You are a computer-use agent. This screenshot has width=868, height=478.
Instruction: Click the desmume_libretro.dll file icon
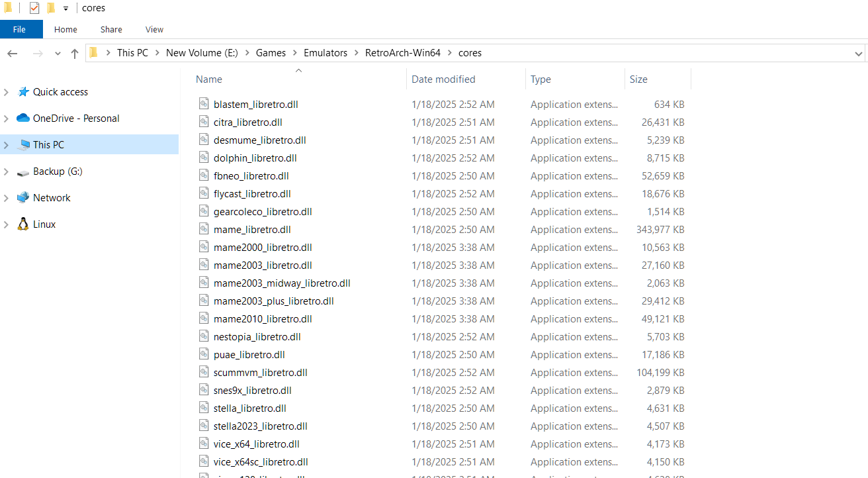(203, 140)
